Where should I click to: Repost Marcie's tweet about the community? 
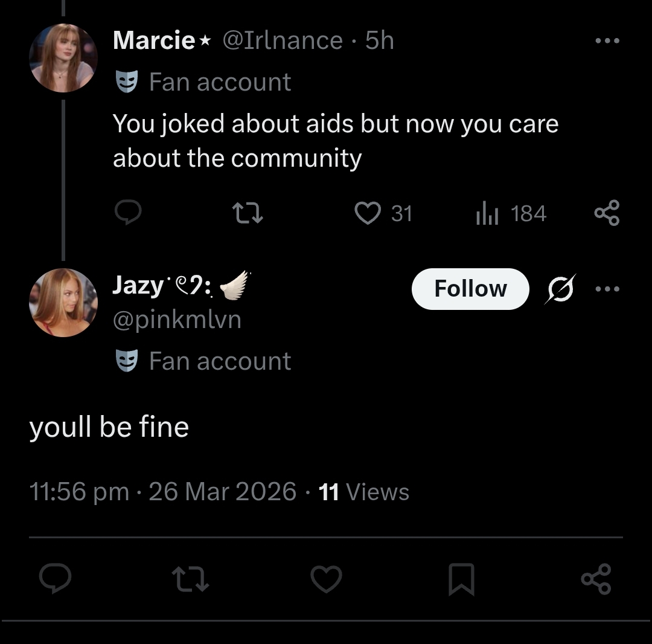click(x=248, y=213)
